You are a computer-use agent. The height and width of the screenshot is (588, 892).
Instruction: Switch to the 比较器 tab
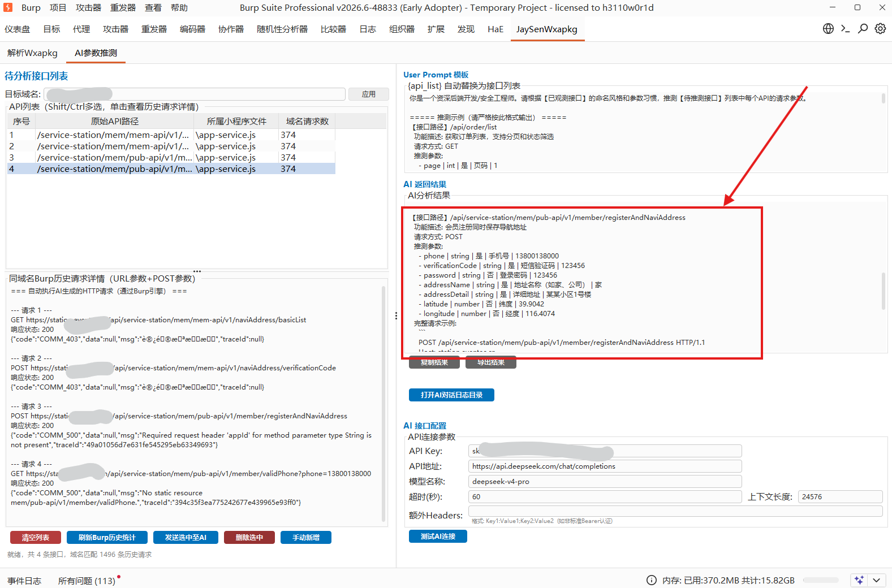[333, 29]
